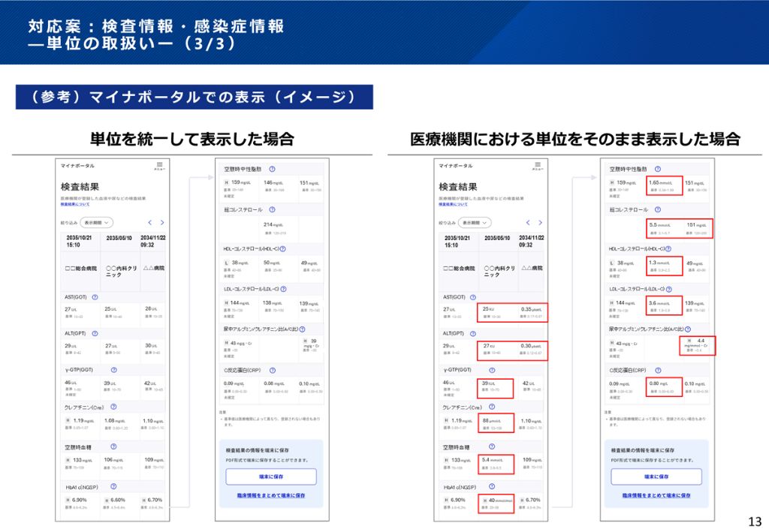The height and width of the screenshot is (532, 769).
Task: Click the slide title 対応案：検査情報・感染症情報
Action: coord(156,26)
